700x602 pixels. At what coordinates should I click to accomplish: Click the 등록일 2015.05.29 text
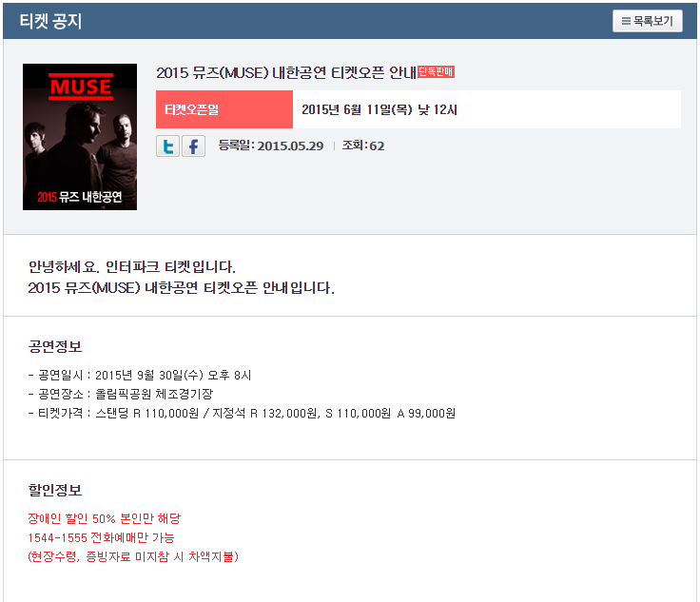point(270,146)
